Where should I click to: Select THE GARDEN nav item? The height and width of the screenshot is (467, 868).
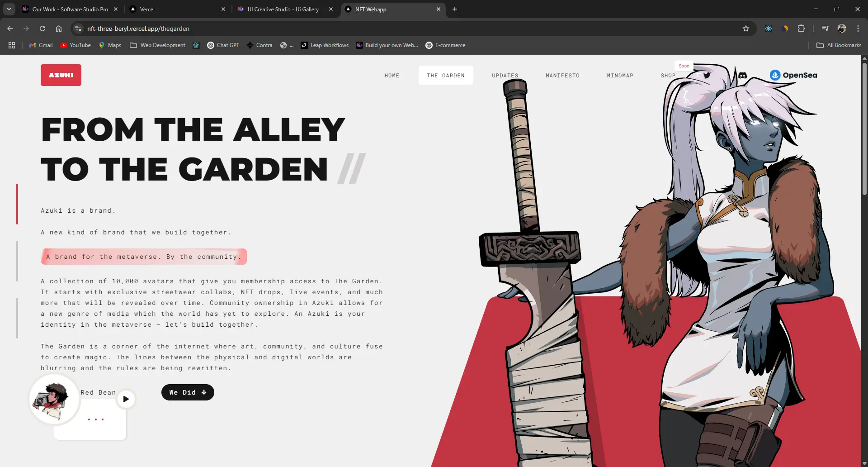coord(446,76)
